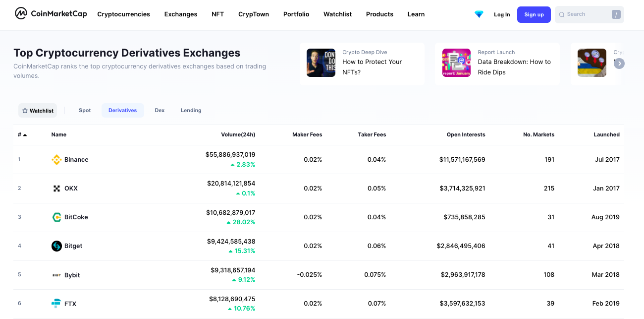This screenshot has height=319, width=644.
Task: Click the CoinMarketCap logo icon
Action: pos(21,14)
